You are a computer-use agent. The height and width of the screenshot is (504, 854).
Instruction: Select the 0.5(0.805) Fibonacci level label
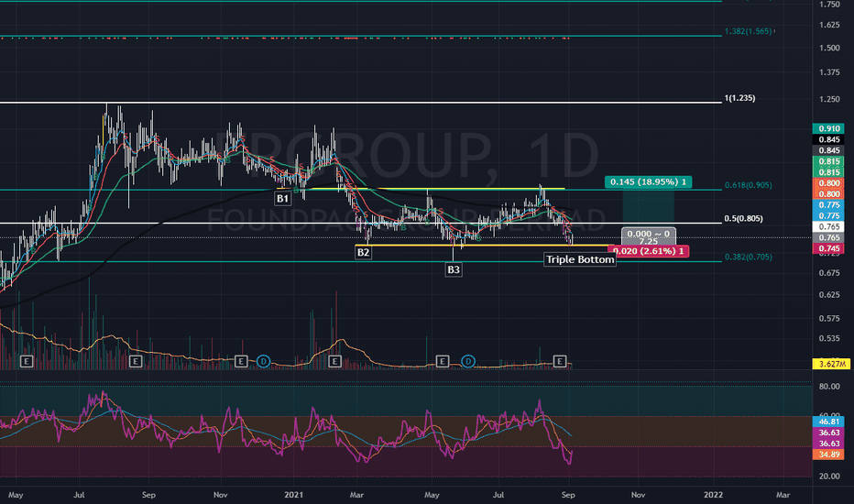click(x=743, y=219)
